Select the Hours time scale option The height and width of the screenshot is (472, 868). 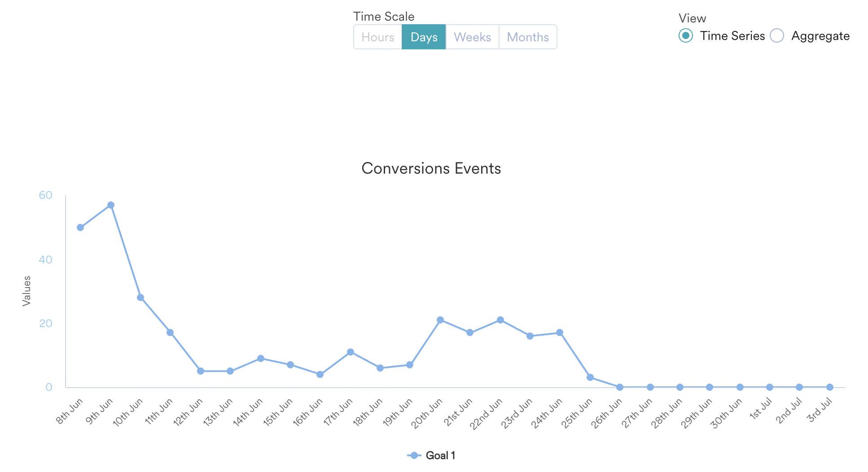click(x=377, y=37)
